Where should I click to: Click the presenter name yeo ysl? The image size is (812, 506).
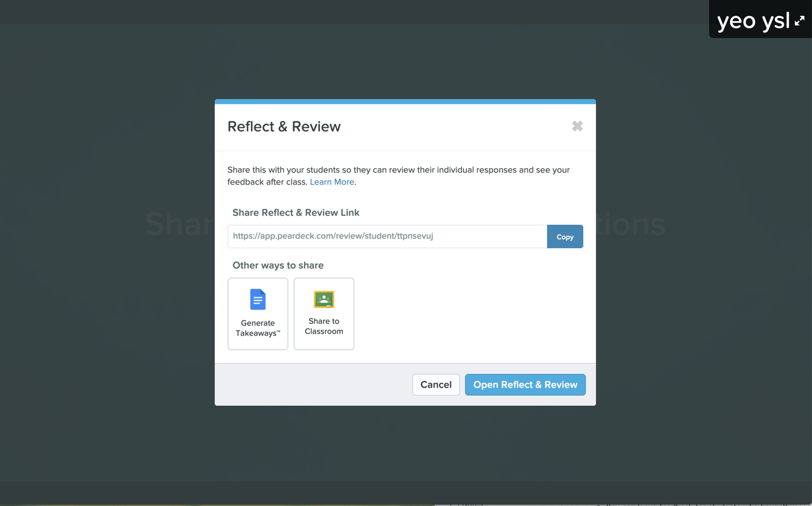753,20
